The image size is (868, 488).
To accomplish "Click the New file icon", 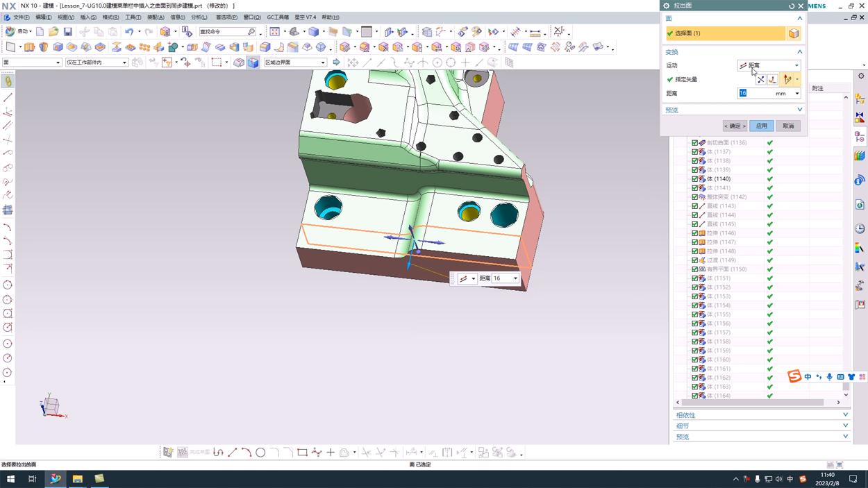I will point(40,32).
